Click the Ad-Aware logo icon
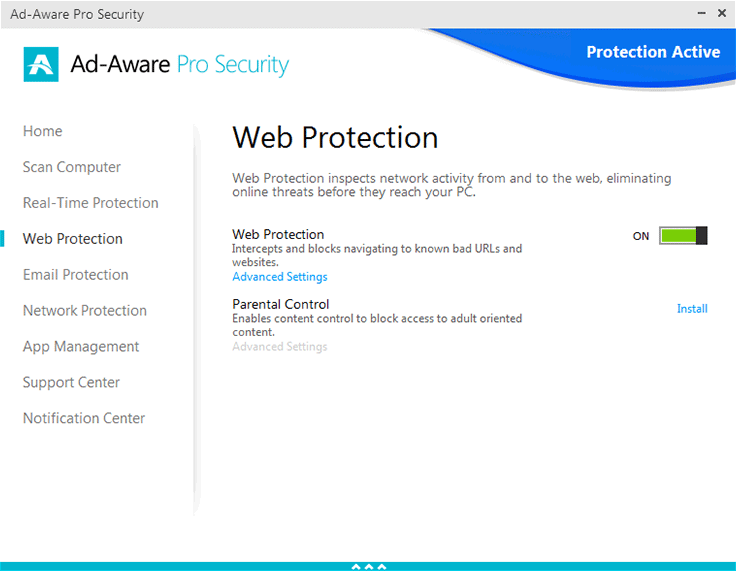 tap(40, 65)
